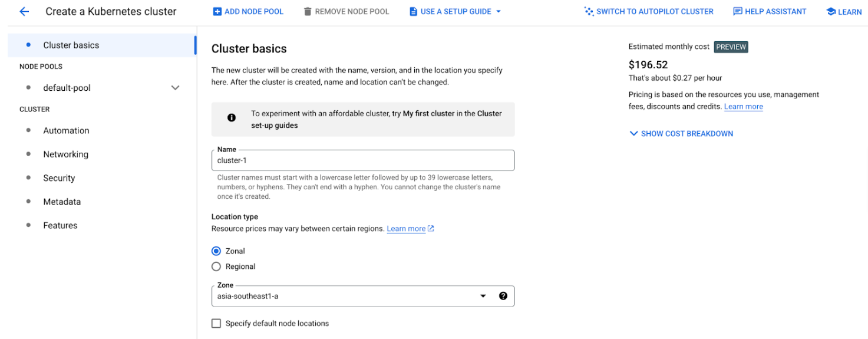Click the back arrow icon
The image size is (868, 339).
tap(24, 11)
